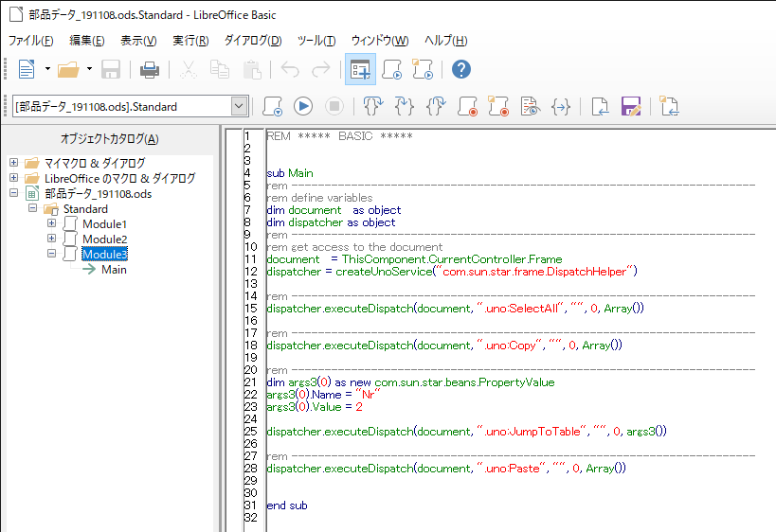Open the 表示(V) menu
Viewport: 776px width, 532px height.
(138, 41)
